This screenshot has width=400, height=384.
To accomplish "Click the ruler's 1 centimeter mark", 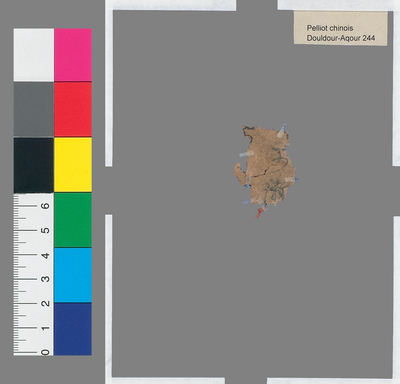I will 45,328.
